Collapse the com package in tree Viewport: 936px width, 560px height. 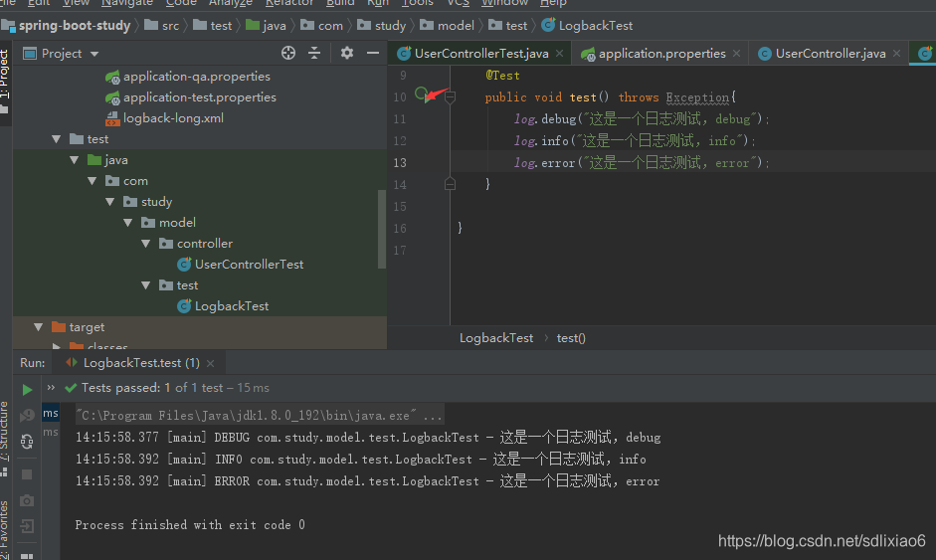pos(92,181)
